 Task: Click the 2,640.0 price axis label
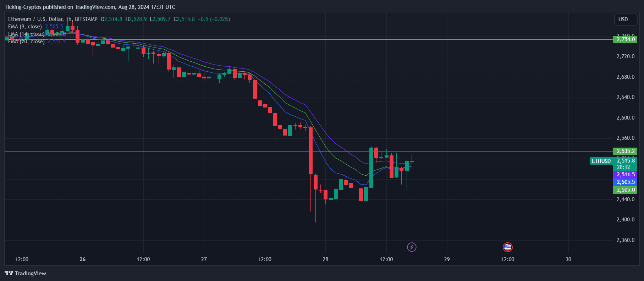pyautogui.click(x=626, y=97)
